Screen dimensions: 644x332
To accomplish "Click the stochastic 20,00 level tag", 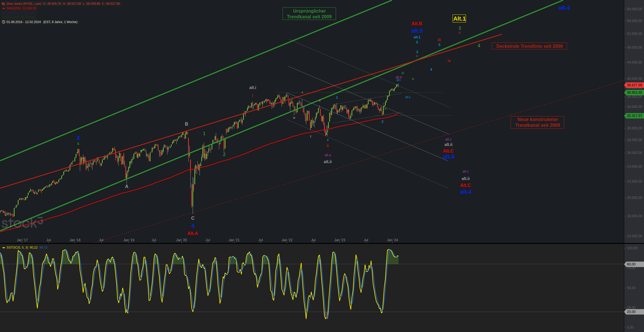I will (634, 312).
